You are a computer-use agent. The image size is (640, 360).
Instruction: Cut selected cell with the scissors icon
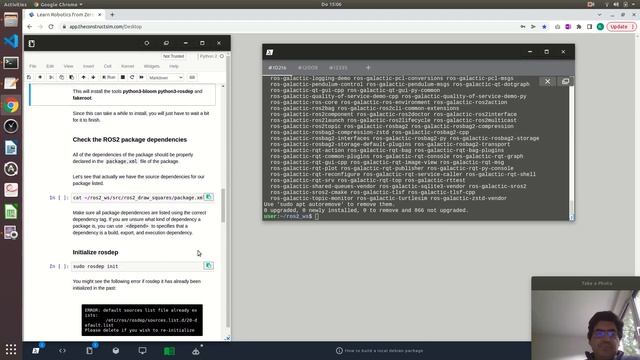[x=51, y=77]
